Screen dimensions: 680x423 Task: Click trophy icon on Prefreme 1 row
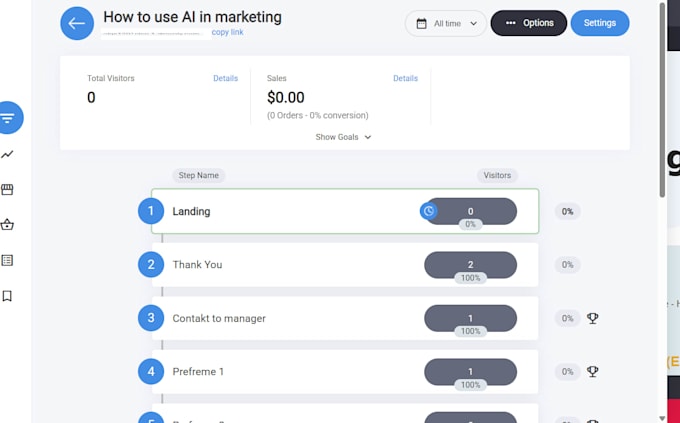pos(592,371)
